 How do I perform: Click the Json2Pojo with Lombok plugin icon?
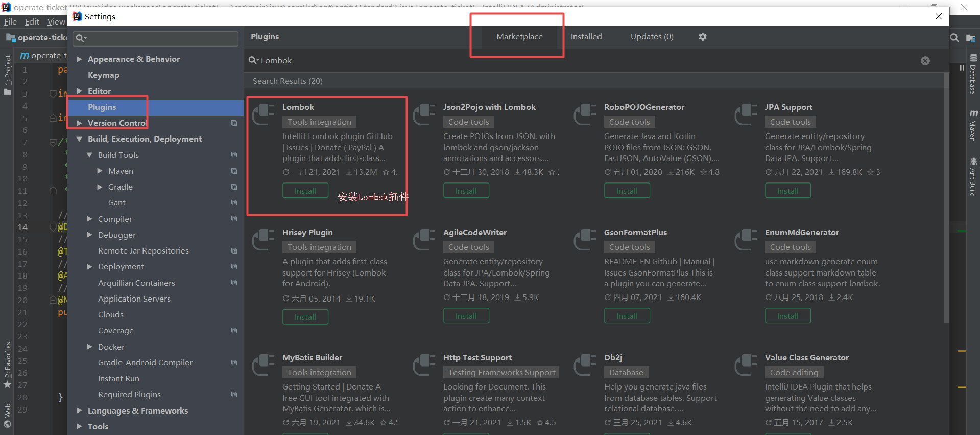pyautogui.click(x=424, y=114)
